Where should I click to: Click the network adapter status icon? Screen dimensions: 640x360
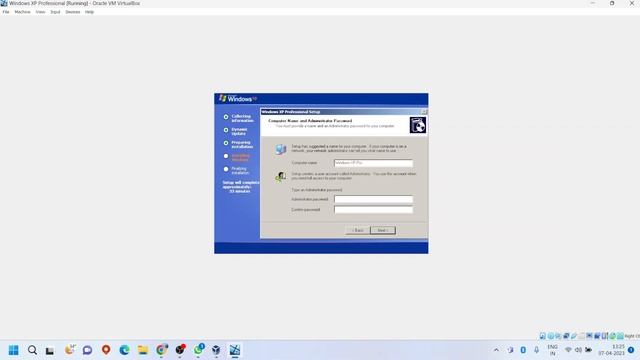point(566,336)
